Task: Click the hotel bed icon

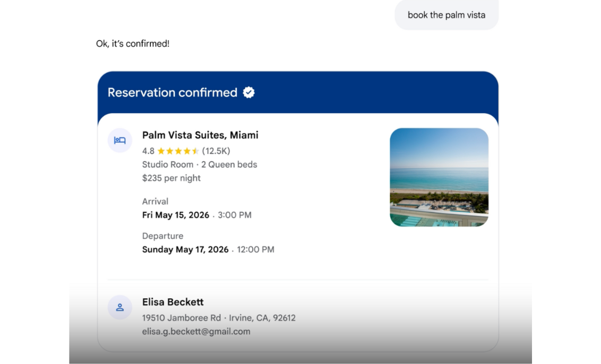Action: [120, 141]
